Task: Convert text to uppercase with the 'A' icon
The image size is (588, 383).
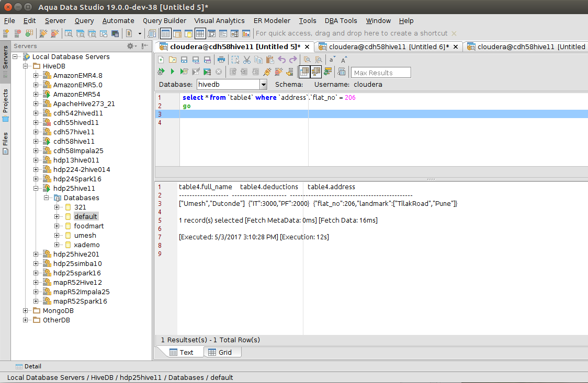Action: pos(344,60)
